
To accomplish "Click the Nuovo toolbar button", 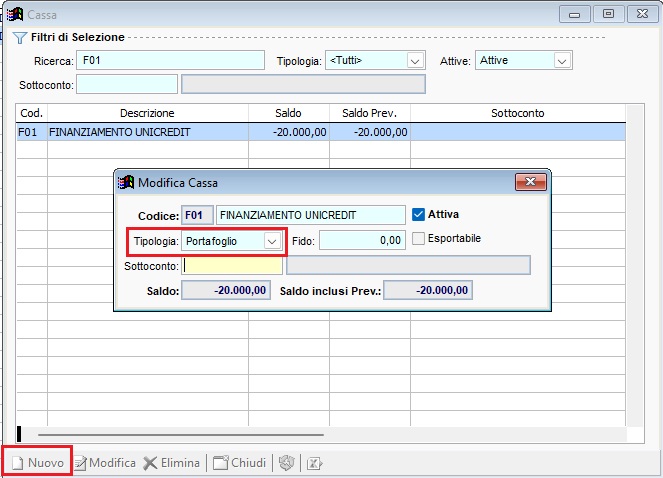I will point(37,463).
